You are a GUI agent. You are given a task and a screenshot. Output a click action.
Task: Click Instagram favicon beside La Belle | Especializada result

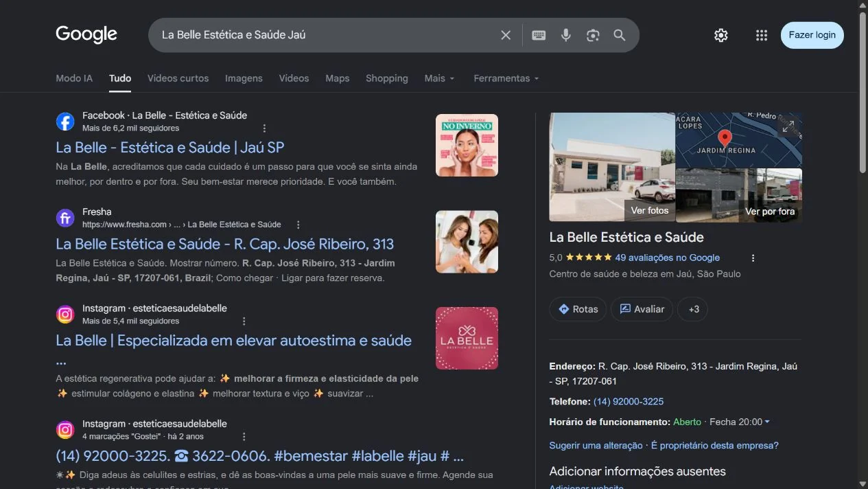tap(65, 315)
